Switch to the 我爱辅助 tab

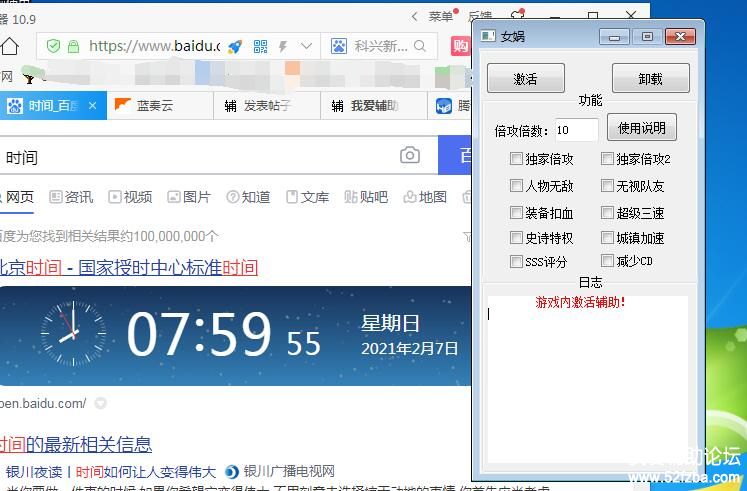tap(374, 105)
